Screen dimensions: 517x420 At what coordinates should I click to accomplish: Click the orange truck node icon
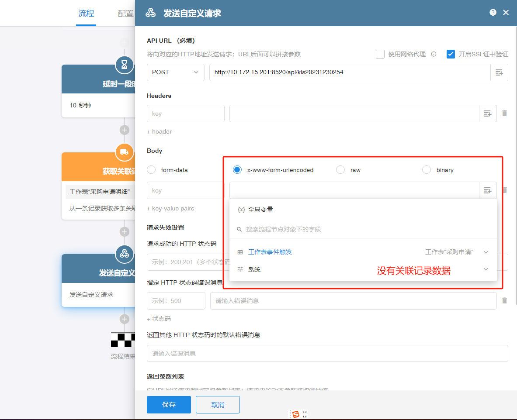tap(125, 152)
